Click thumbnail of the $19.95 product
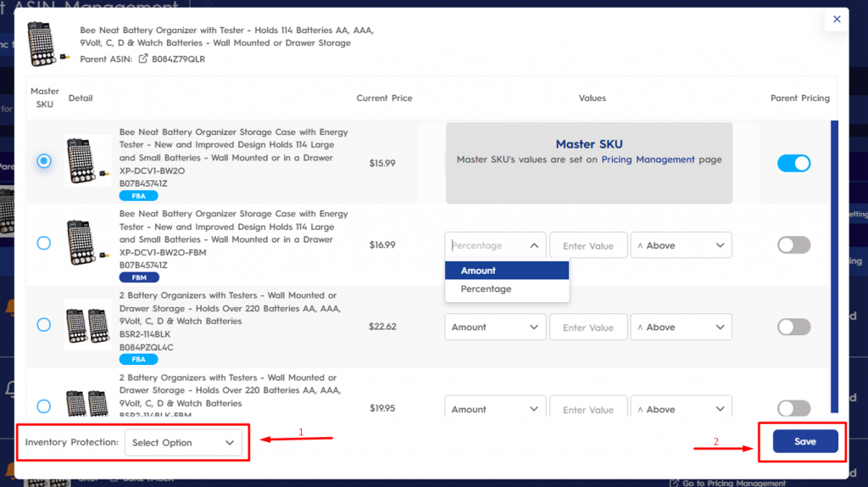This screenshot has height=487, width=868. [x=87, y=403]
